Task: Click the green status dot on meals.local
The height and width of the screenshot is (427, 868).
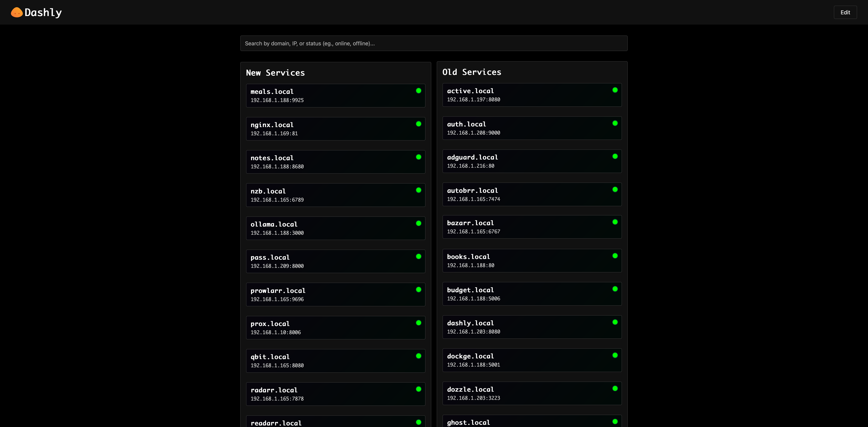Action: 419,91
